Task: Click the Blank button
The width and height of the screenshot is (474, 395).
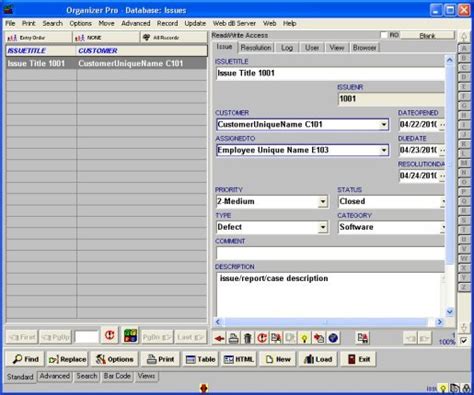Action: (427, 35)
